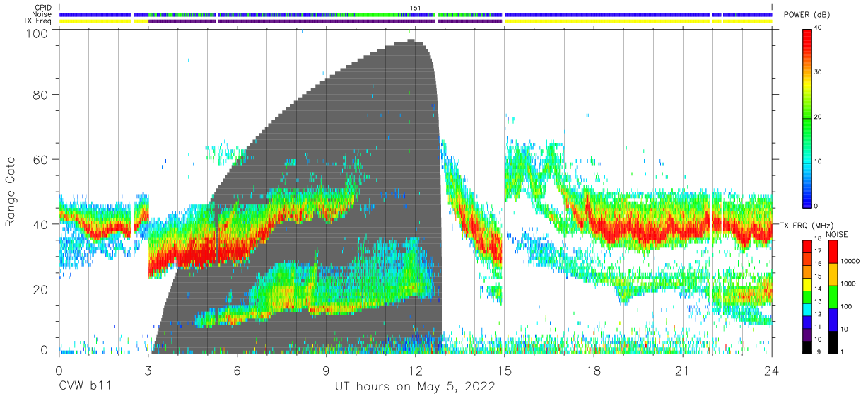This screenshot has height=401, width=868.
Task: Click the 'TX Freq' strip label at top left
Action: tap(38, 21)
